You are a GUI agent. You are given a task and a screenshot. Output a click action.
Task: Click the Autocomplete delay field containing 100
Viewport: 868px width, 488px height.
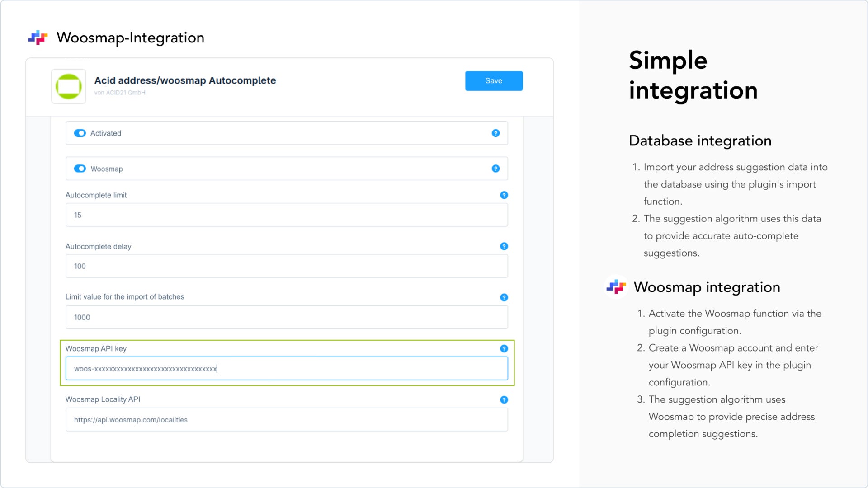[287, 266]
